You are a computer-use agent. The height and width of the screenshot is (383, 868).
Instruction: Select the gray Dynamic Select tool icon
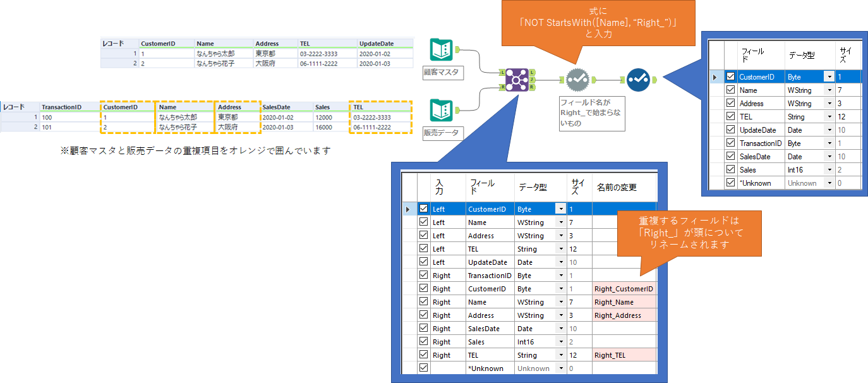tap(577, 80)
